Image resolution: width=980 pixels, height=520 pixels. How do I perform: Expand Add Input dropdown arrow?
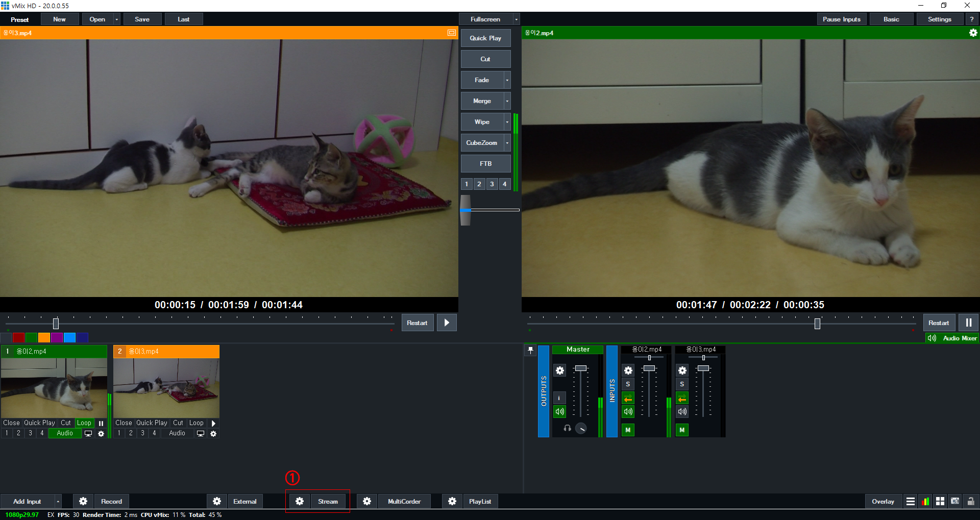click(x=58, y=501)
